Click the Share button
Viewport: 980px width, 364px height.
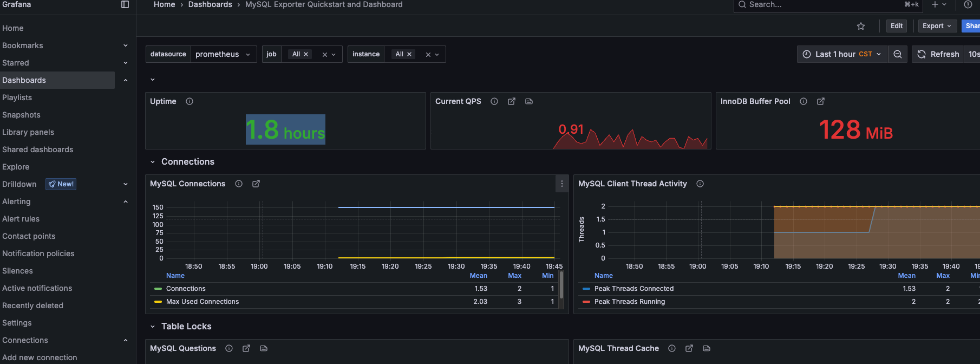click(x=971, y=26)
